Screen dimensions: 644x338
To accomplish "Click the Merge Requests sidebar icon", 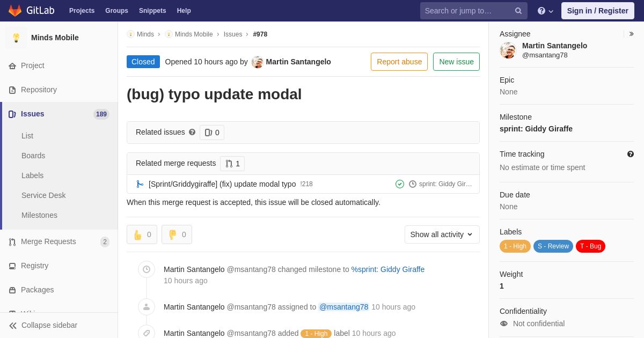I will click(x=12, y=241).
